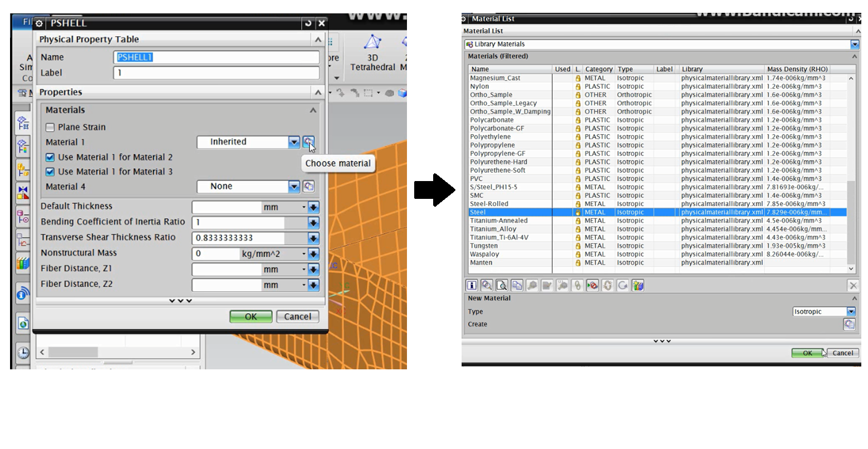Collapse the Properties section
Viewport: 868px width, 449px height.
click(x=318, y=92)
